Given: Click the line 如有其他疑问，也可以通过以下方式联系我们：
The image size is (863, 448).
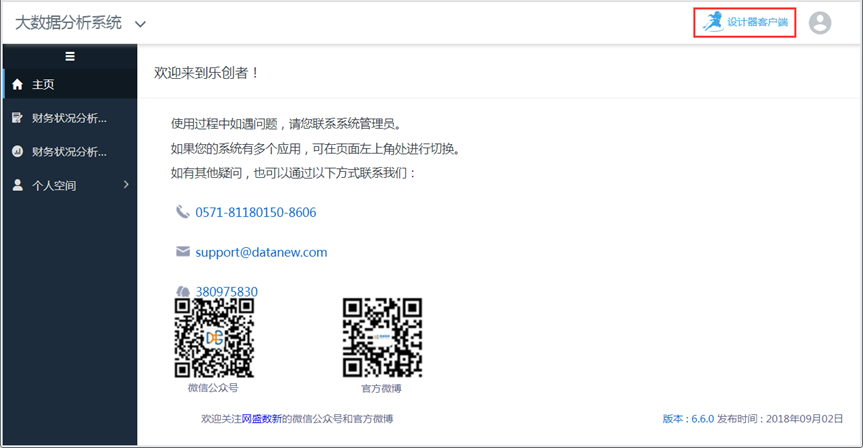Looking at the screenshot, I should 293,173.
